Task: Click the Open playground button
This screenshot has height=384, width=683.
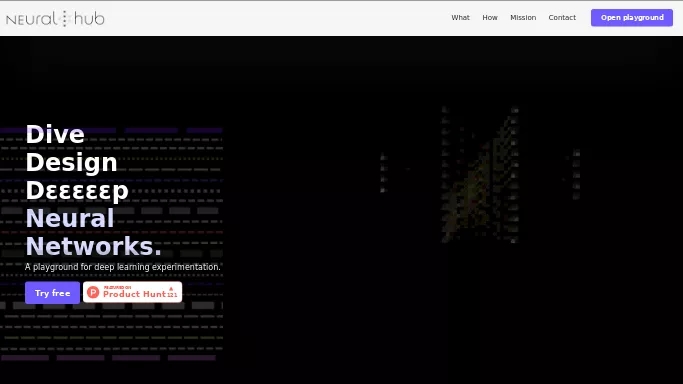Action: pos(632,17)
